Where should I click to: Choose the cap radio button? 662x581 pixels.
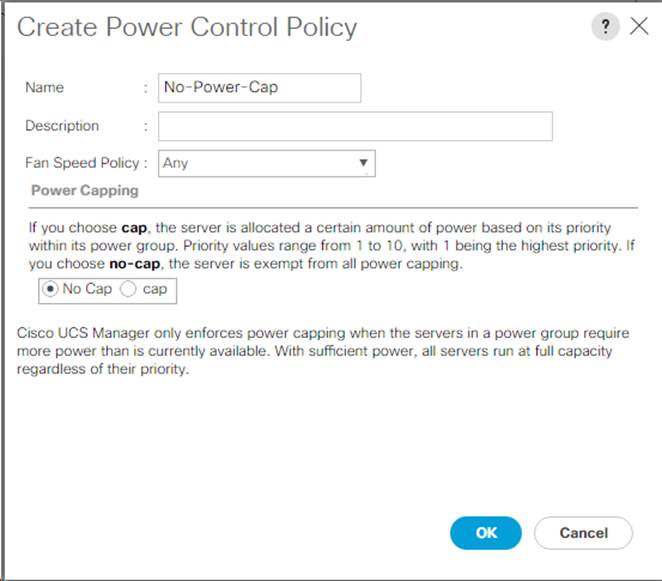[x=127, y=289]
